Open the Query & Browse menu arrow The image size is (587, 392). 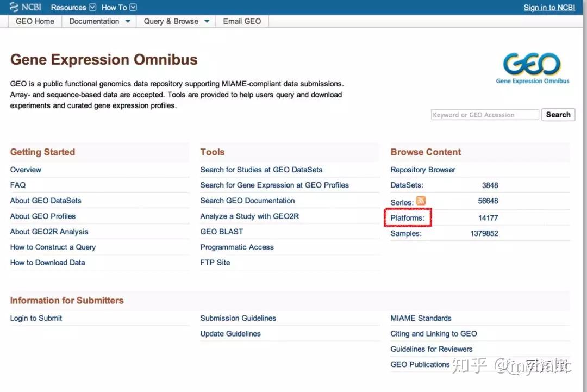[x=207, y=21]
